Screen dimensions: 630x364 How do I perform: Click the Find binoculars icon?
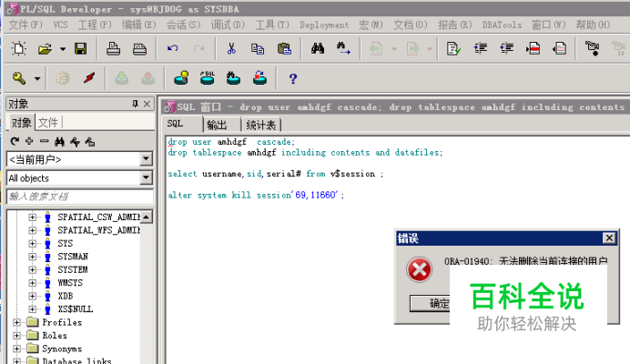click(318, 49)
